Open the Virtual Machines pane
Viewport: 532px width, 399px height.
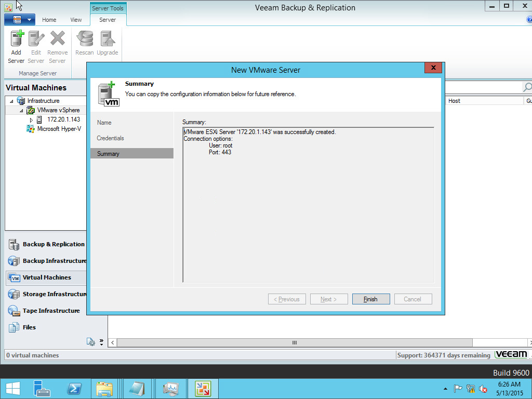[46, 277]
